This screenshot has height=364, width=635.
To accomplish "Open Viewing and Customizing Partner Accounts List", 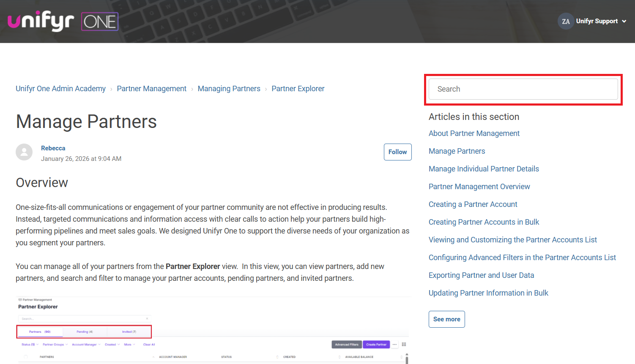I will tap(512, 240).
